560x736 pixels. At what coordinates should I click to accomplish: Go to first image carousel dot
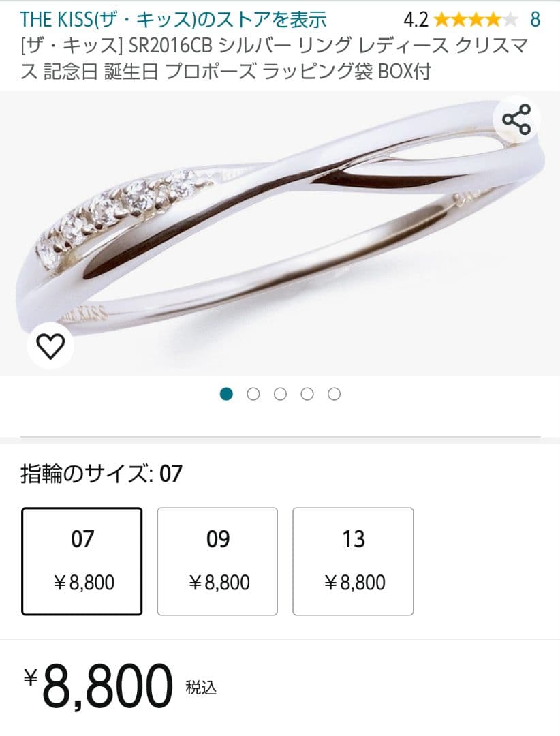pyautogui.click(x=226, y=394)
